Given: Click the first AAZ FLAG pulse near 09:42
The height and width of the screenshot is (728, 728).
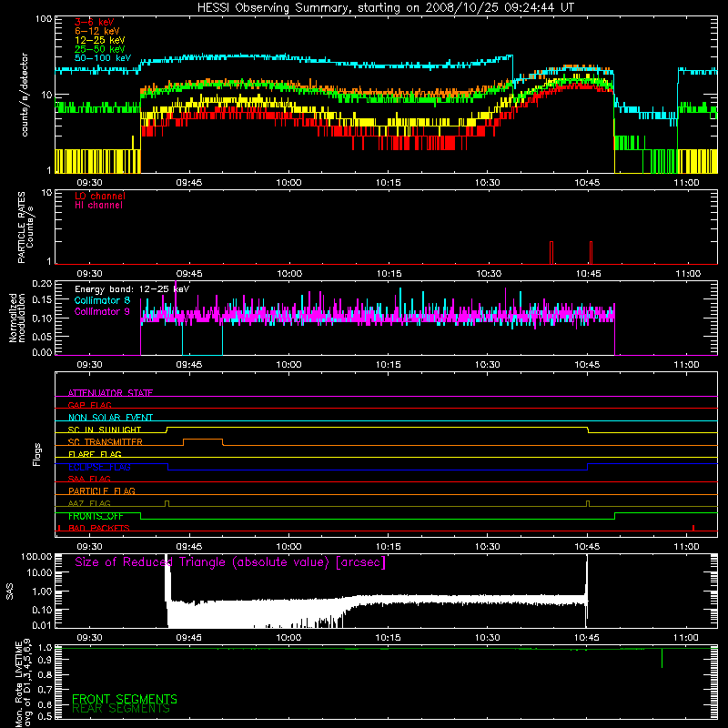Looking at the screenshot, I should pos(167,503).
